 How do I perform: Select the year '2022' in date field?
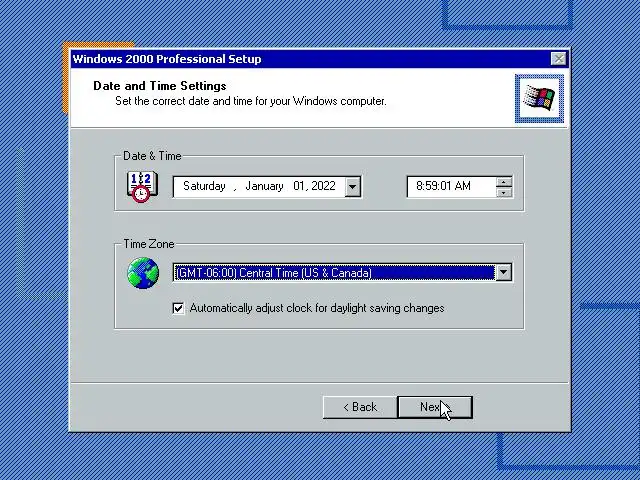(323, 186)
